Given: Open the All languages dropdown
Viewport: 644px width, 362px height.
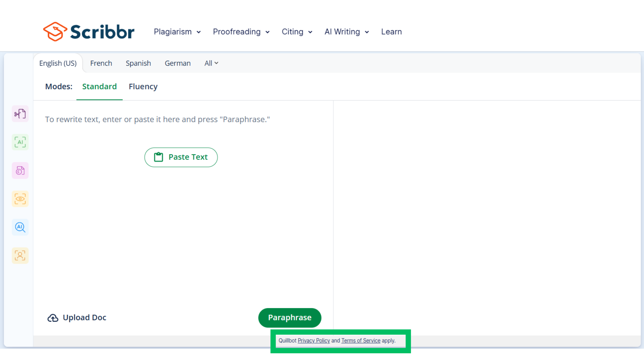Looking at the screenshot, I should 211,63.
